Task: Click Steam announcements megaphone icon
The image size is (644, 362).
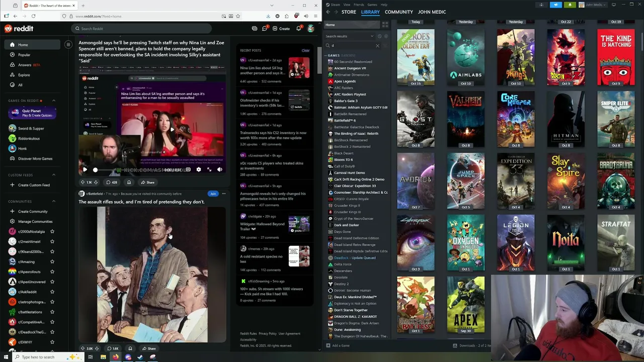Action: (556, 5)
